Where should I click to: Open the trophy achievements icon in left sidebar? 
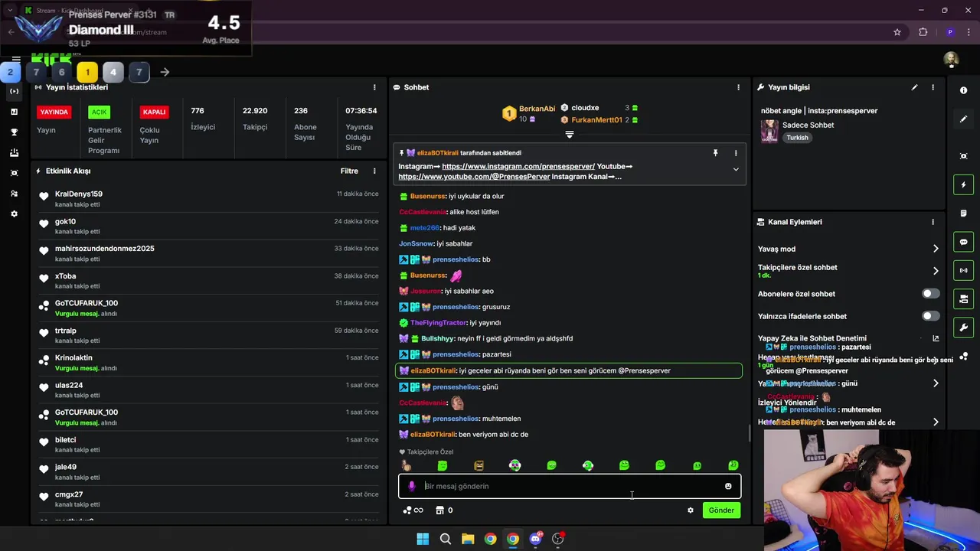[14, 132]
